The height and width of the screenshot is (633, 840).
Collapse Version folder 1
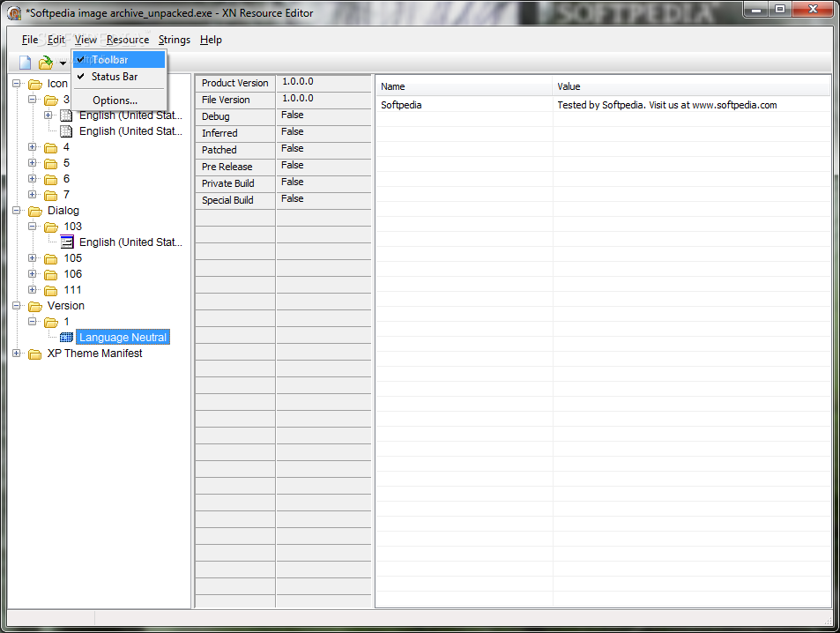point(32,322)
